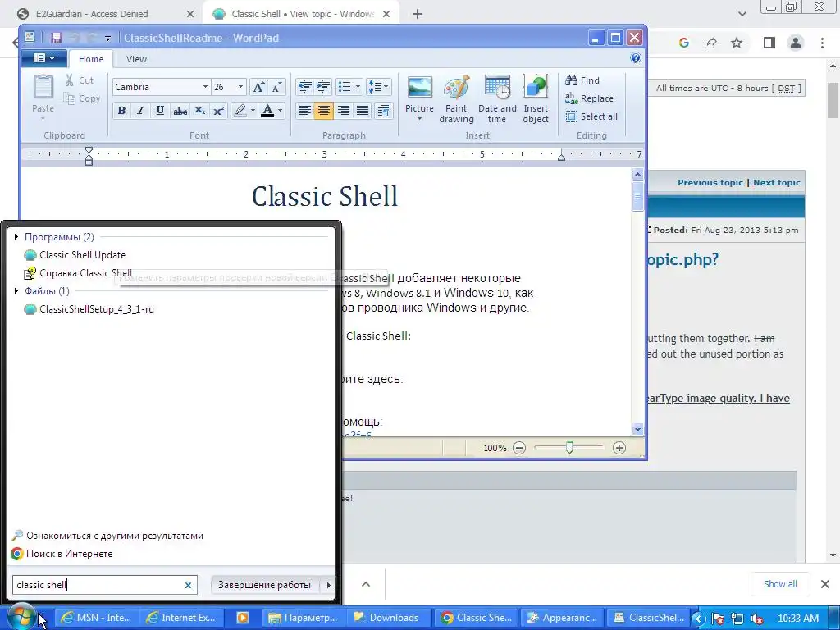Toggle Strikethrough formatting in WordPad
The image size is (840, 630).
tap(180, 111)
